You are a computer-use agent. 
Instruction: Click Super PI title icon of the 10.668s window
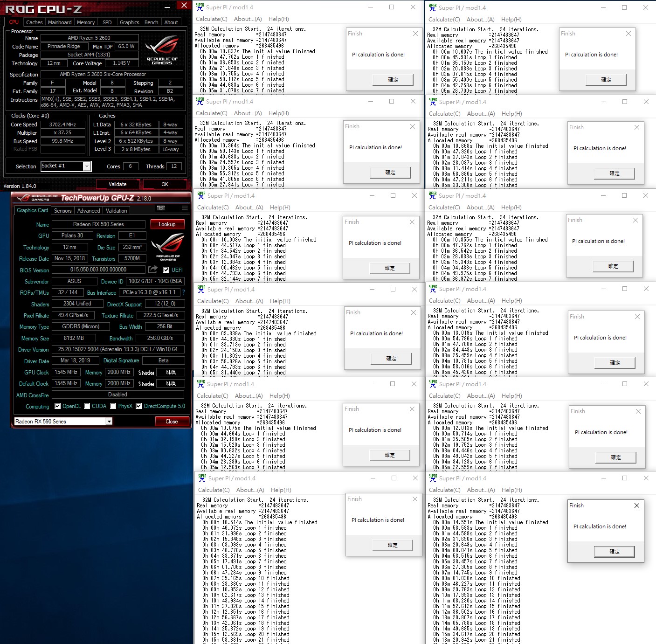tap(433, 102)
